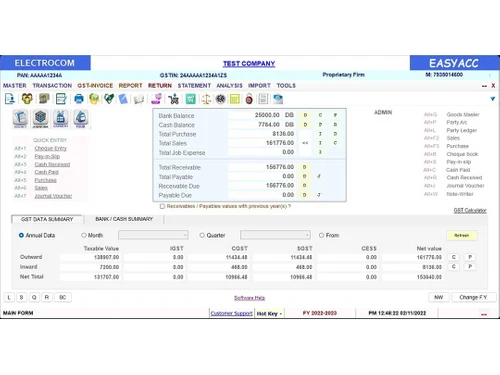Click the red padlock toolbar icon
The width and height of the screenshot is (500, 375).
coord(249,99)
